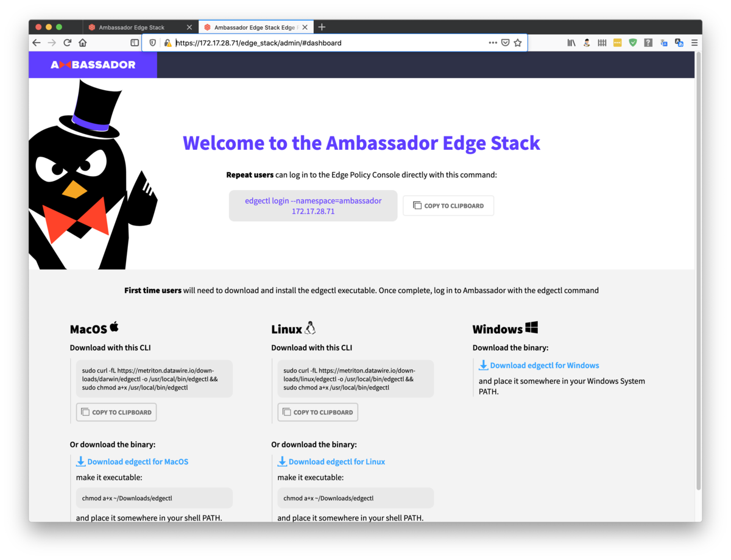Screen dimensions: 731x560
Task: Click the tracking protection shield icon
Action: (153, 43)
